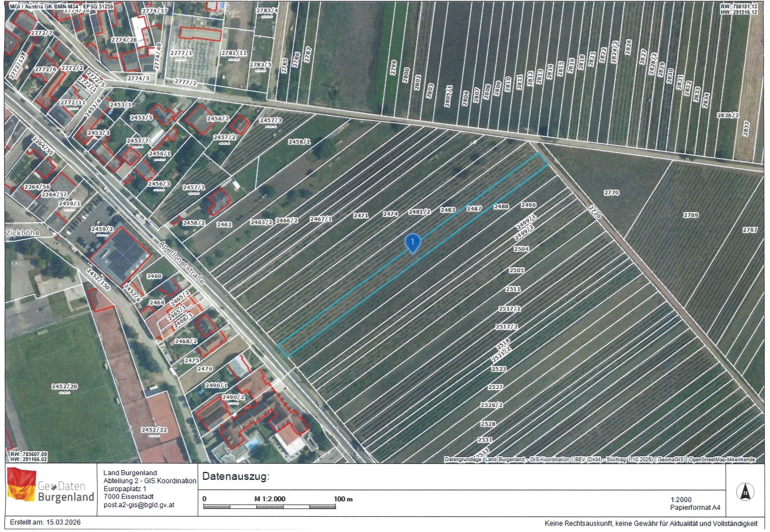Select parcel label 2781/11
This screenshot has height=532, width=770.
tap(234, 53)
